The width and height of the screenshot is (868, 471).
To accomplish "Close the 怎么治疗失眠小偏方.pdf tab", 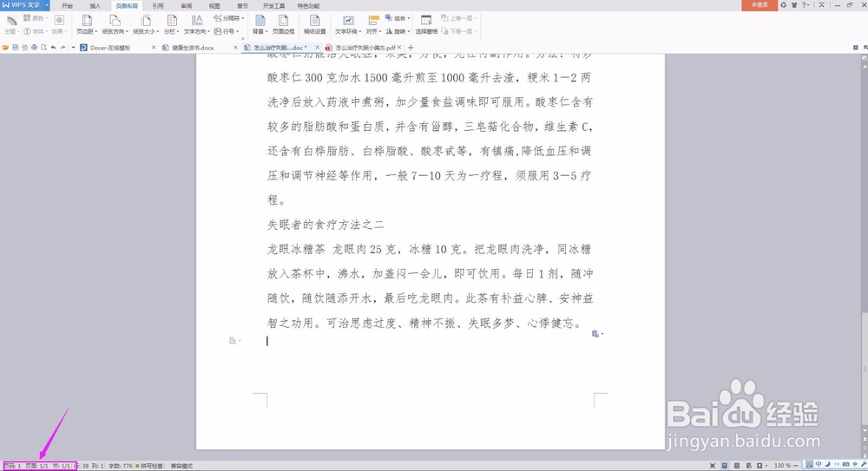I will click(x=399, y=48).
